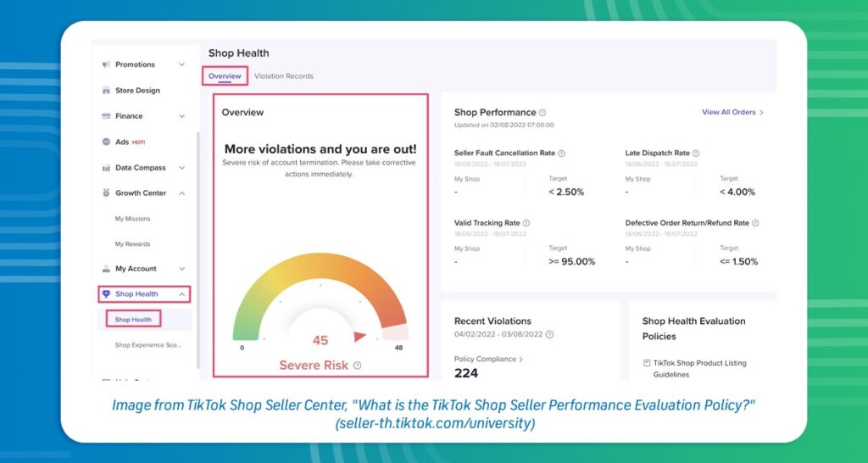The height and width of the screenshot is (463, 868).
Task: Click the My Account person icon
Action: pos(106,269)
